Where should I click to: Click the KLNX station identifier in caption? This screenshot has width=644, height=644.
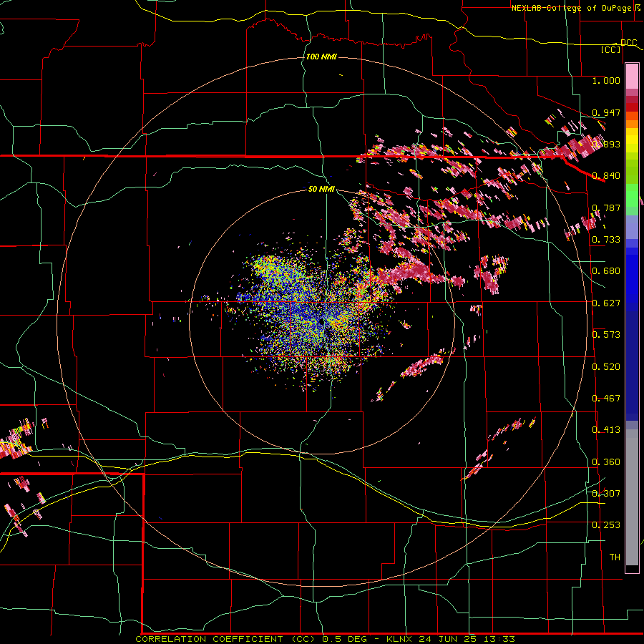(401, 639)
